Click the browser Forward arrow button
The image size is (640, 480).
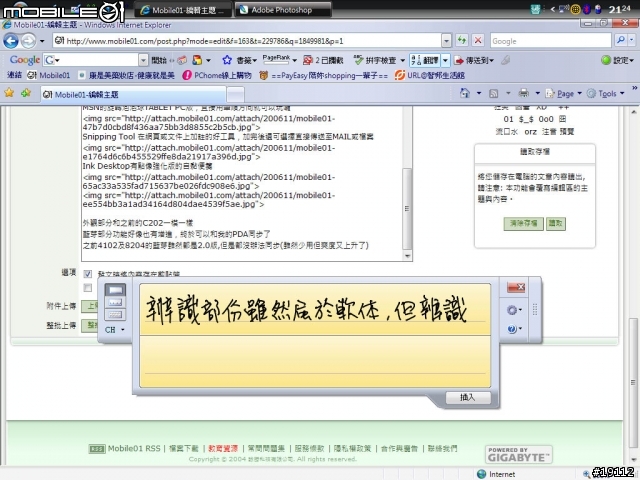28,41
